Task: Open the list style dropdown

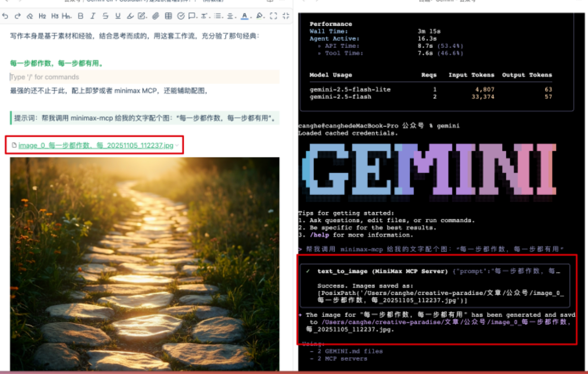Action: click(218, 16)
